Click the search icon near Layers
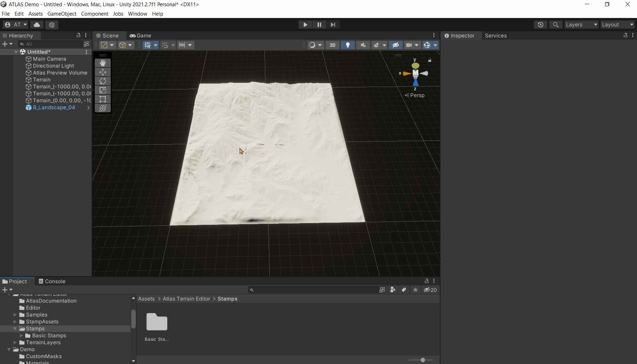637x364 pixels. (x=556, y=25)
